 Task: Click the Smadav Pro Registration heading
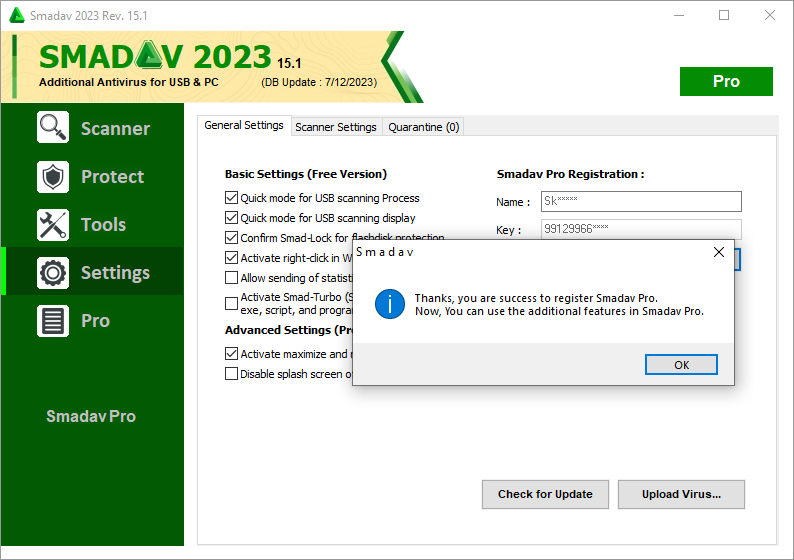570,174
